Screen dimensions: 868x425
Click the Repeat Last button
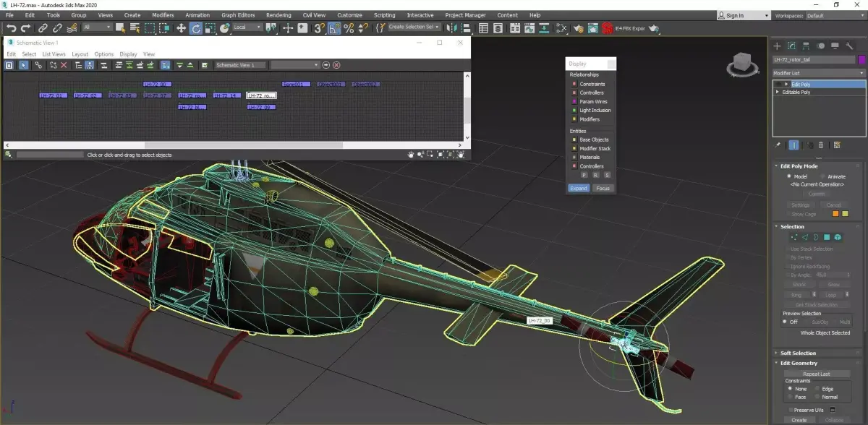[x=816, y=374]
